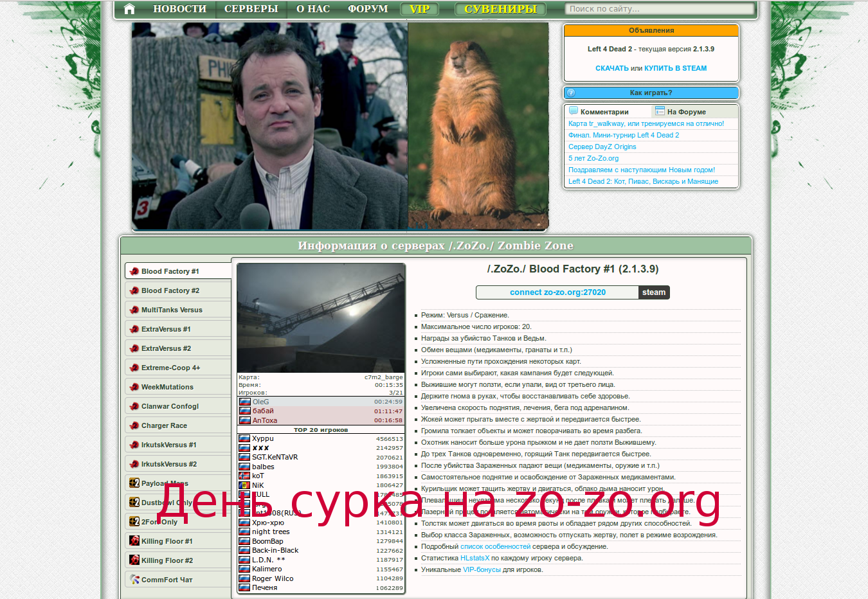
Task: Switch to the Комментарии tab
Action: (604, 112)
